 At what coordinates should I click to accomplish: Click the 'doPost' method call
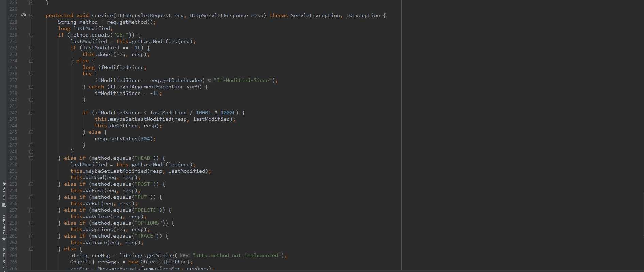coord(94,190)
